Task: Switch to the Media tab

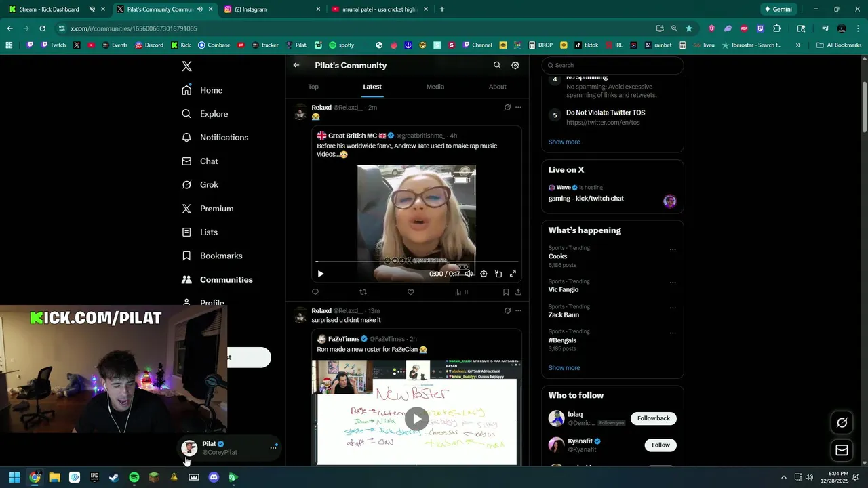Action: pos(435,87)
